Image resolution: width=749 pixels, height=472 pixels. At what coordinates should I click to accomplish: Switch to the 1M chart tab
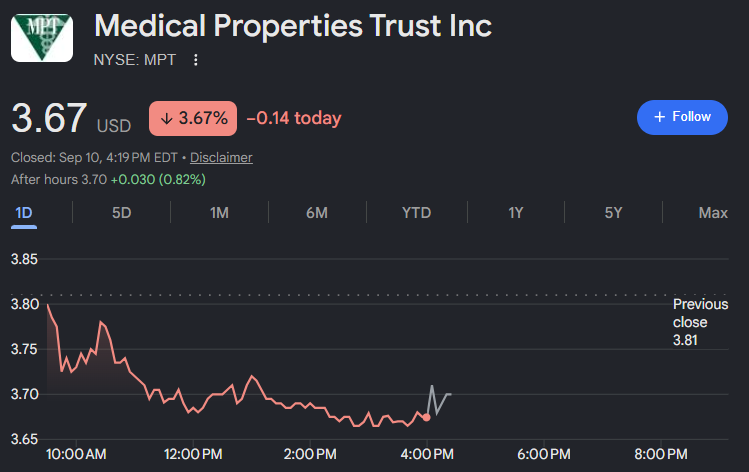[x=219, y=213]
